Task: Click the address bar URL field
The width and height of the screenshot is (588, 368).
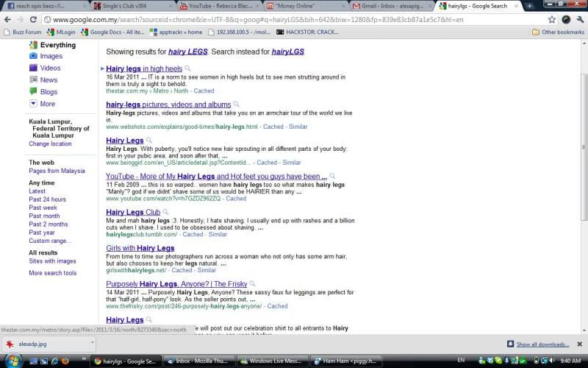Action: (x=294, y=19)
